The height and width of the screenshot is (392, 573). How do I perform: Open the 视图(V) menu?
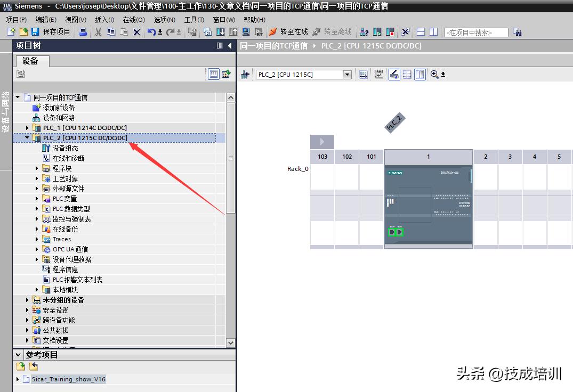pos(76,20)
